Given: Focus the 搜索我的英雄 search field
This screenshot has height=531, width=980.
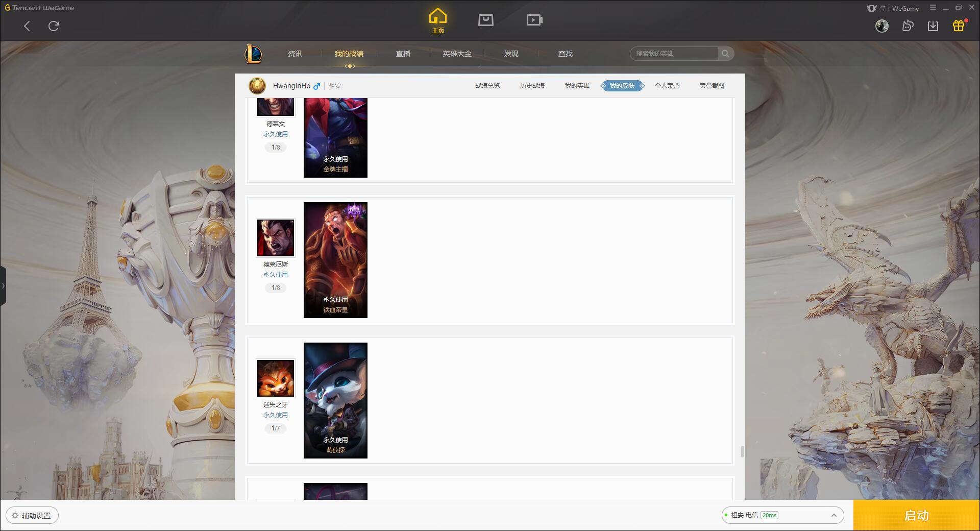Looking at the screenshot, I should [674, 54].
